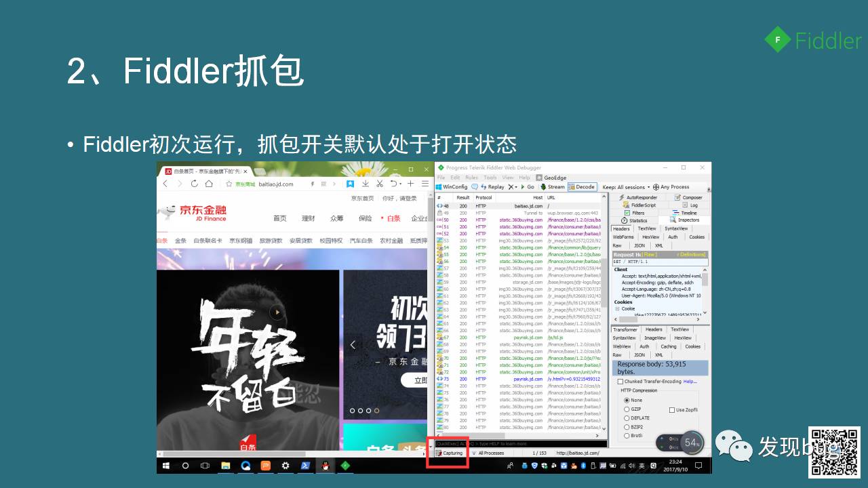Select the Brotli compression radio button
868x488 pixels.
pos(627,435)
